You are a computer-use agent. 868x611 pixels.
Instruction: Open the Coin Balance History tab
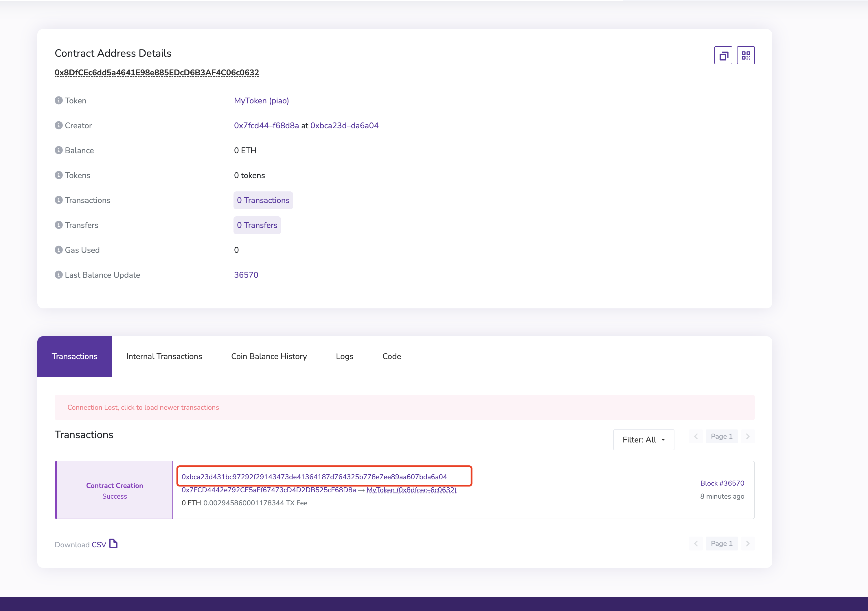[x=269, y=356]
